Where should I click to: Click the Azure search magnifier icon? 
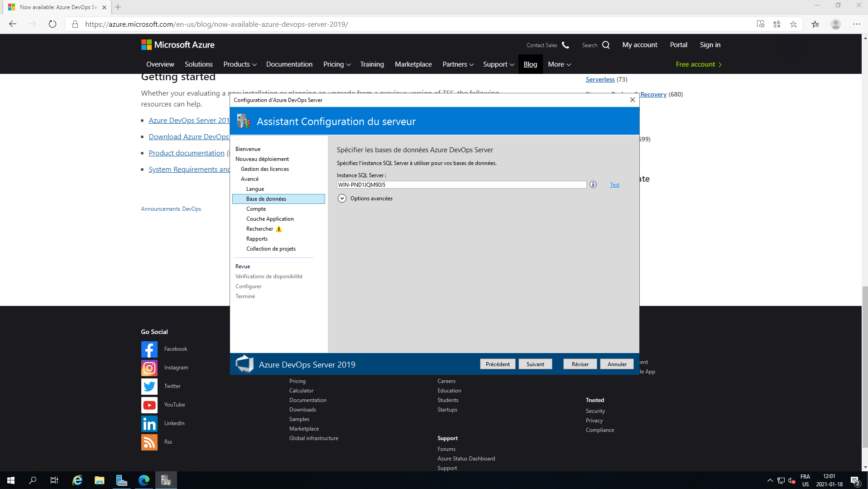point(606,45)
